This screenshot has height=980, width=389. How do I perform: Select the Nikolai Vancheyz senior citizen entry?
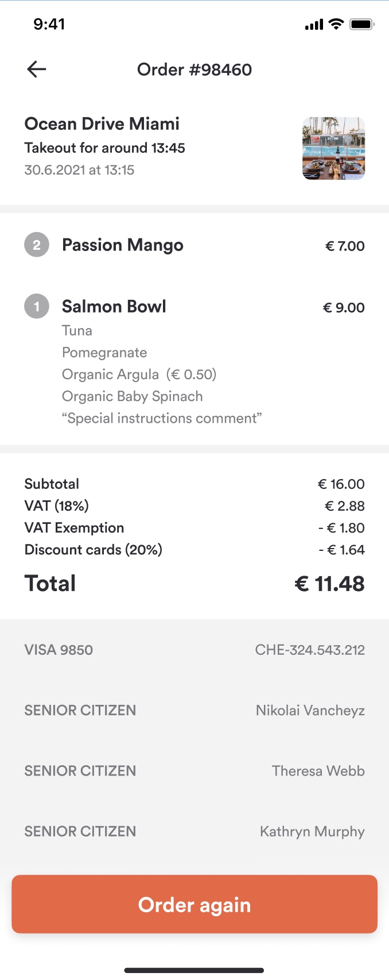pyautogui.click(x=194, y=711)
